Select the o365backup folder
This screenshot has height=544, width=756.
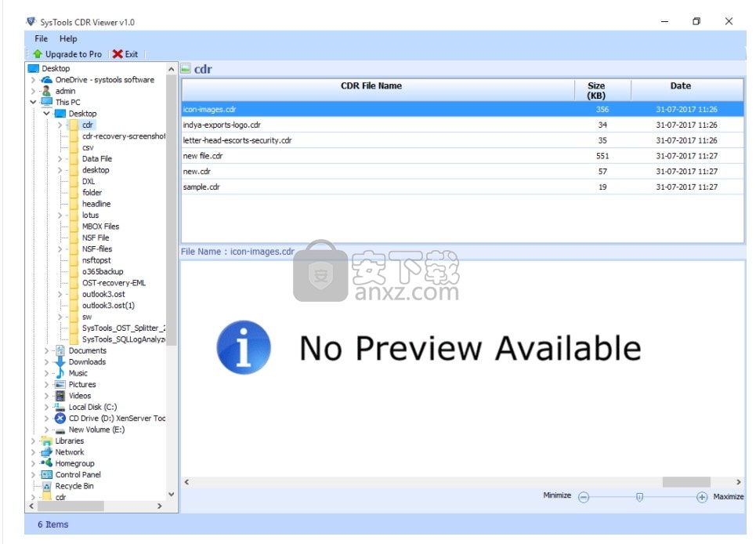(103, 271)
